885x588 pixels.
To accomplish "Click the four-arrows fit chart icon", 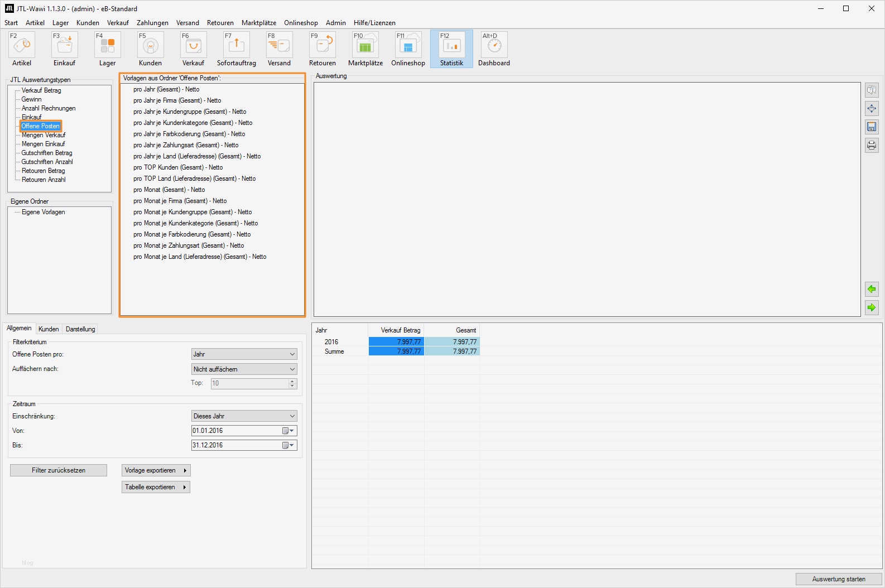I will click(872, 109).
